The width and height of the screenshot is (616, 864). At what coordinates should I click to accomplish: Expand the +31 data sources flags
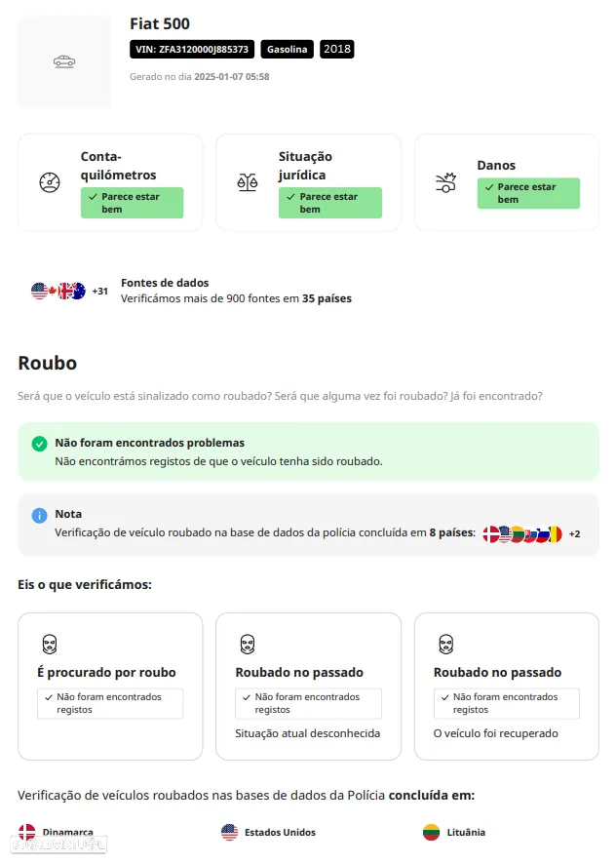tap(99, 291)
